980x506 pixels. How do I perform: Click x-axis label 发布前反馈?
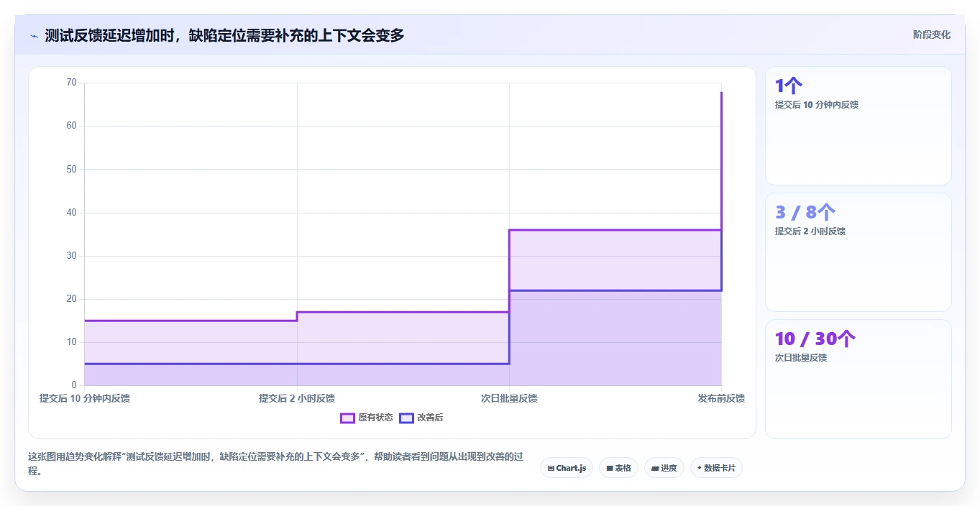(x=721, y=398)
